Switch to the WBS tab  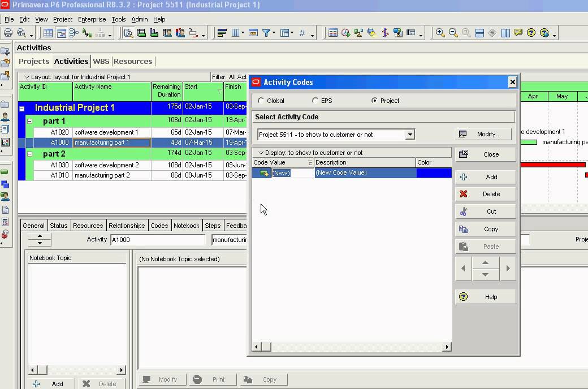coord(101,61)
